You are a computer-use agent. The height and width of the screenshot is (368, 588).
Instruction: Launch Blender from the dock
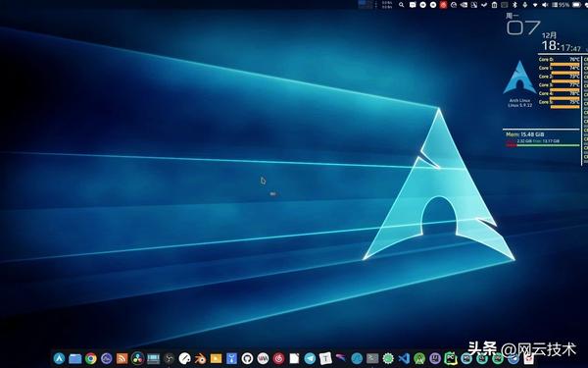point(201,358)
